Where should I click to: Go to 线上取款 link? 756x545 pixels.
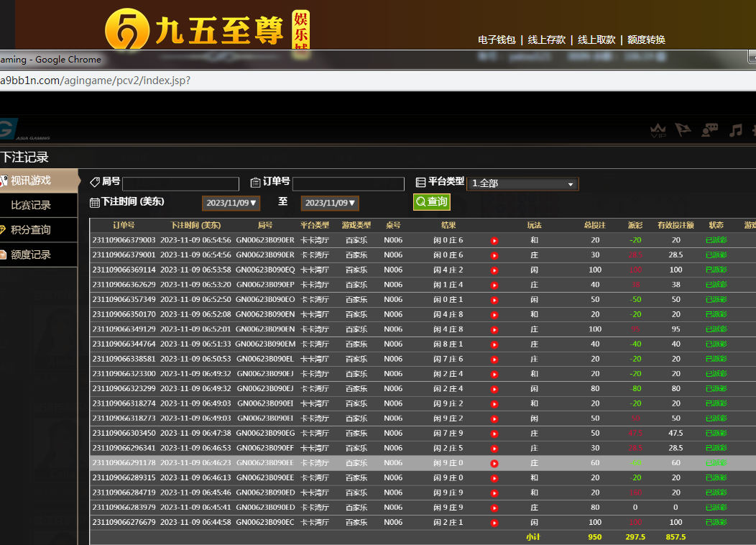click(596, 40)
